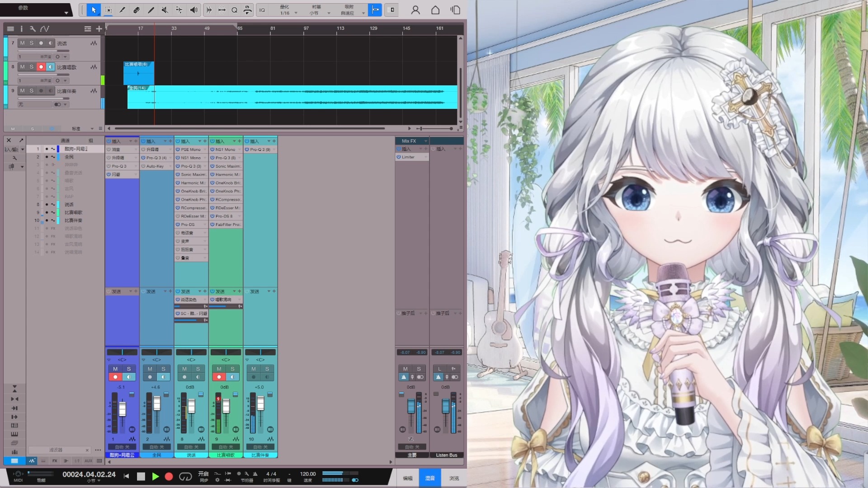Adjust the 说话染色 send level slider
Viewport: 868px width, 488px height.
[x=189, y=306]
